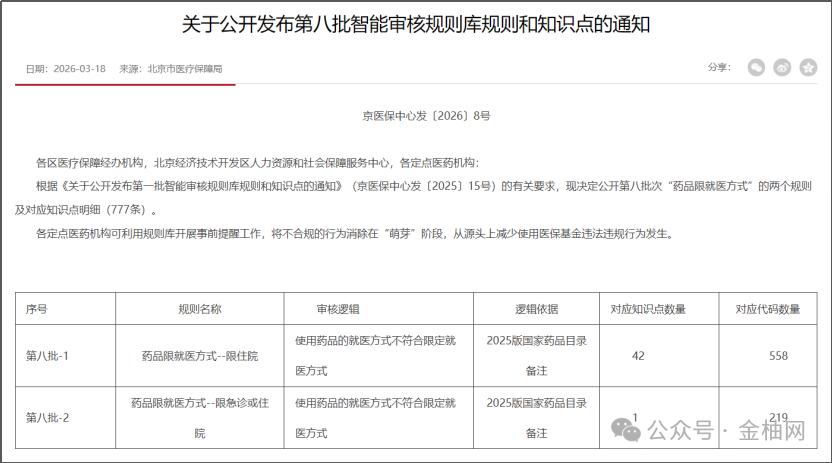Click the 规则名称 column header
Viewport: 832px width, 463px height.
[199, 310]
